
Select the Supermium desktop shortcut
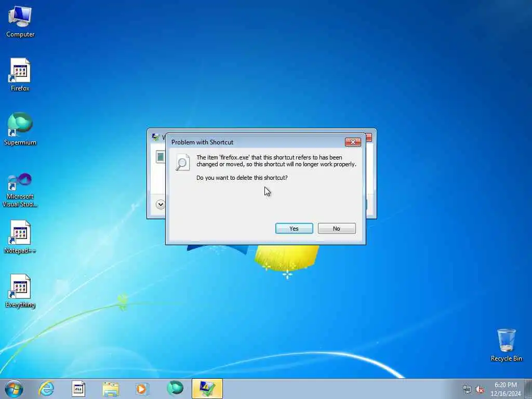(20, 129)
